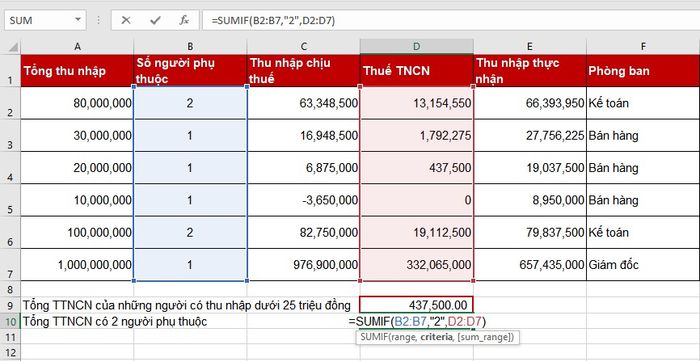Click 'SUMIF' function name in tooltip

coord(374,337)
